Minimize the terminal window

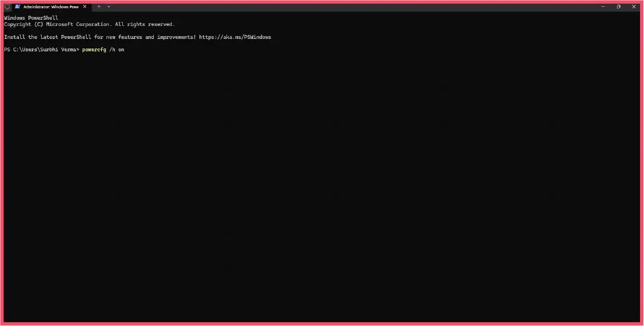pyautogui.click(x=603, y=6)
